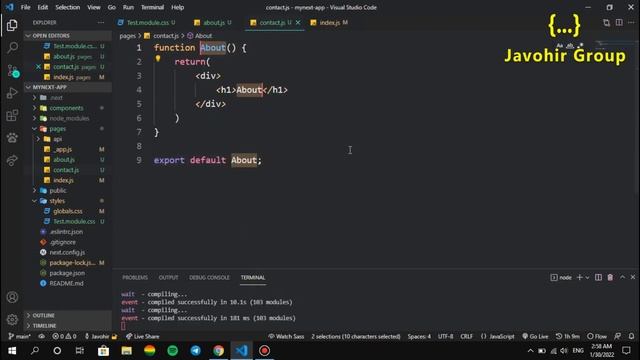This screenshot has height=360, width=640.
Task: Click Go Live in status bar
Action: click(535, 336)
